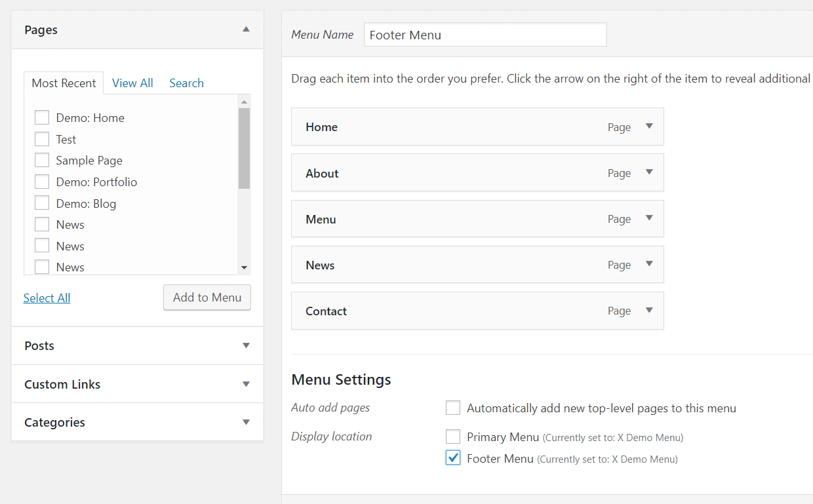Collapse the Pages panel

click(x=246, y=29)
